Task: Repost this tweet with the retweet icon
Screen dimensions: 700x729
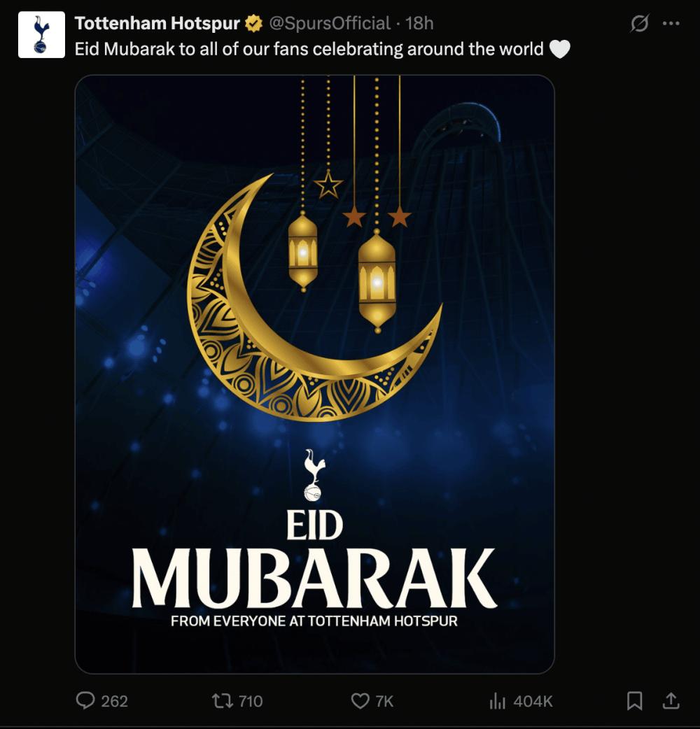Action: (223, 700)
